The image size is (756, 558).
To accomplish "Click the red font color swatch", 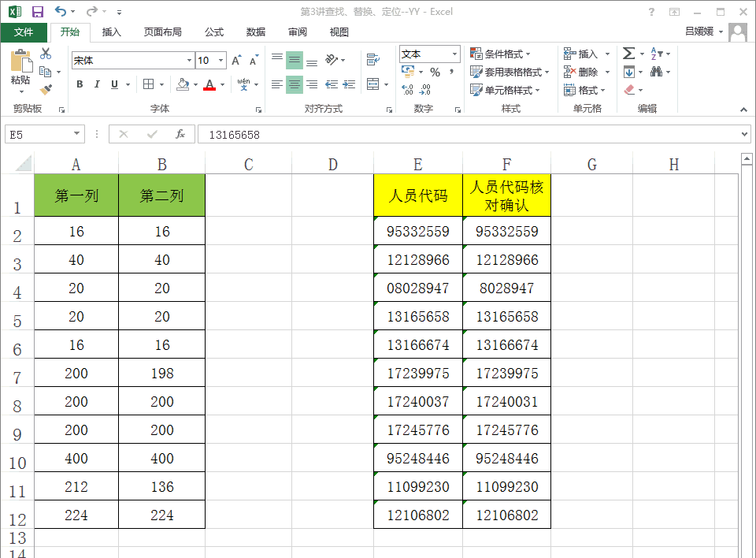I will 209,88.
